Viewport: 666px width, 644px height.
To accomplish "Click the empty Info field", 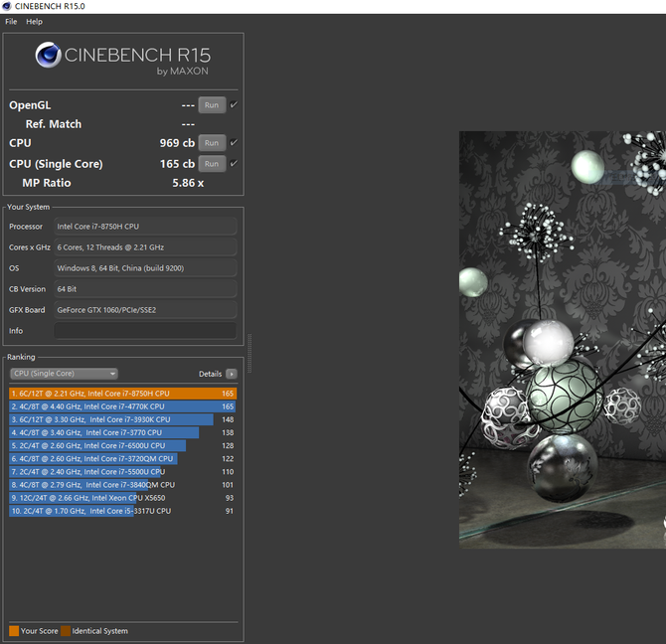I will [x=145, y=330].
